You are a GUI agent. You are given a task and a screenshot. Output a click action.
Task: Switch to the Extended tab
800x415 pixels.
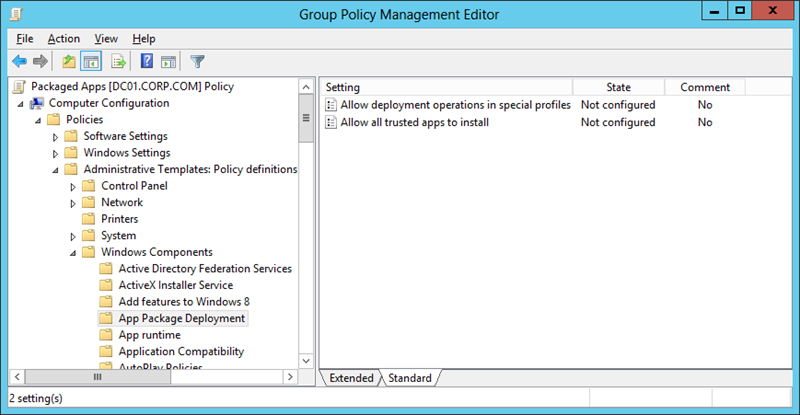click(x=350, y=378)
